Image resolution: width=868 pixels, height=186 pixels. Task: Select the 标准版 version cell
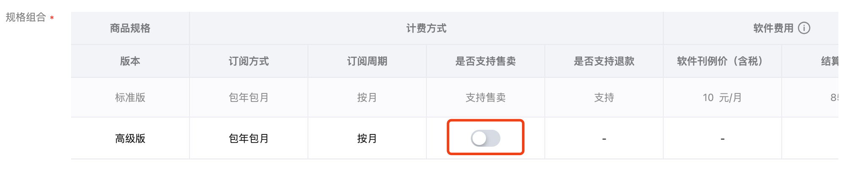(x=130, y=98)
